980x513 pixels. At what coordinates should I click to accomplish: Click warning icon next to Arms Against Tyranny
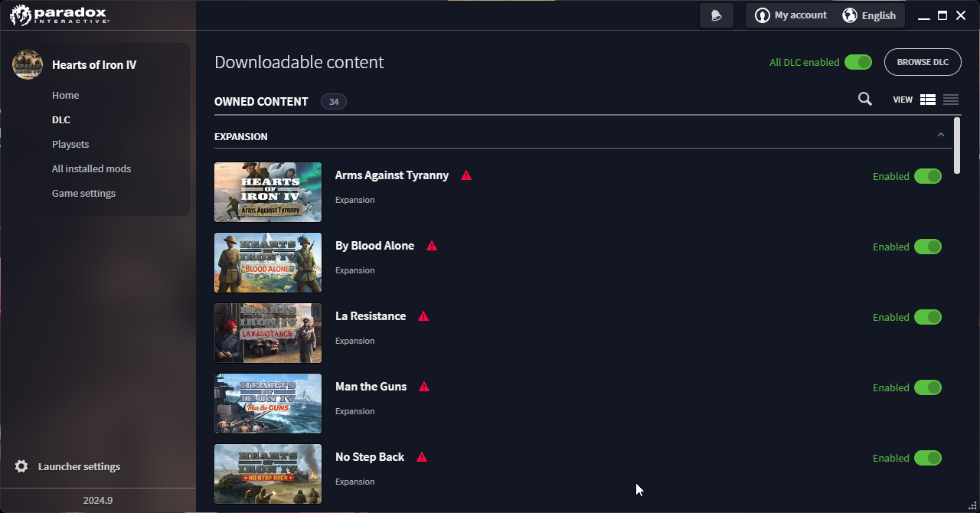[466, 175]
